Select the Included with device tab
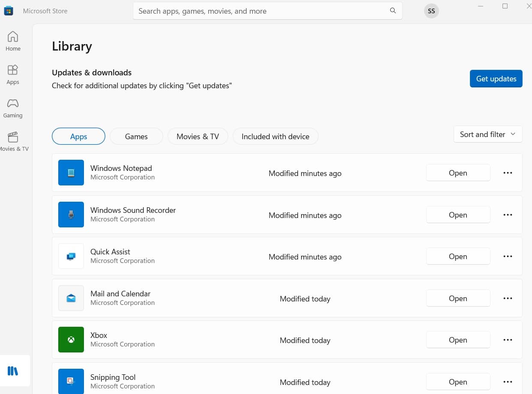 point(275,137)
